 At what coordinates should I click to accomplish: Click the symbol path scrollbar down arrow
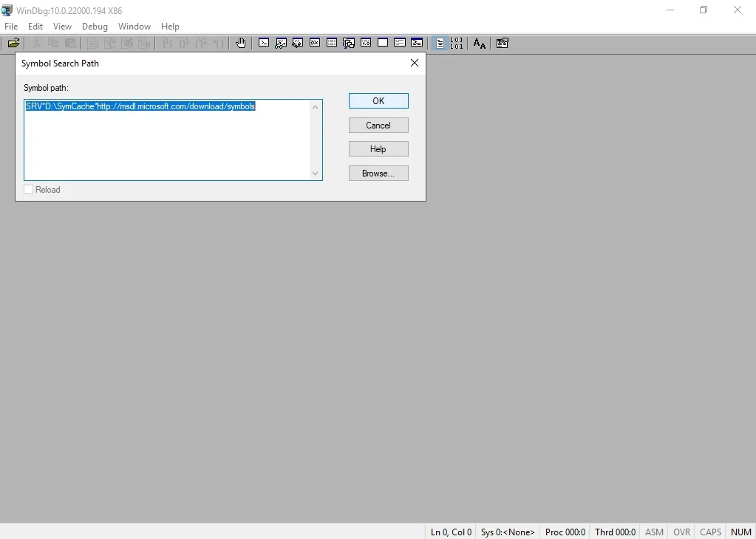[x=316, y=174]
